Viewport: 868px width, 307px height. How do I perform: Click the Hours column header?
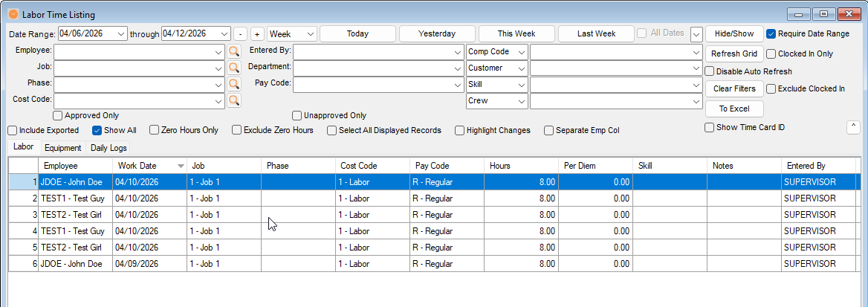coord(521,166)
